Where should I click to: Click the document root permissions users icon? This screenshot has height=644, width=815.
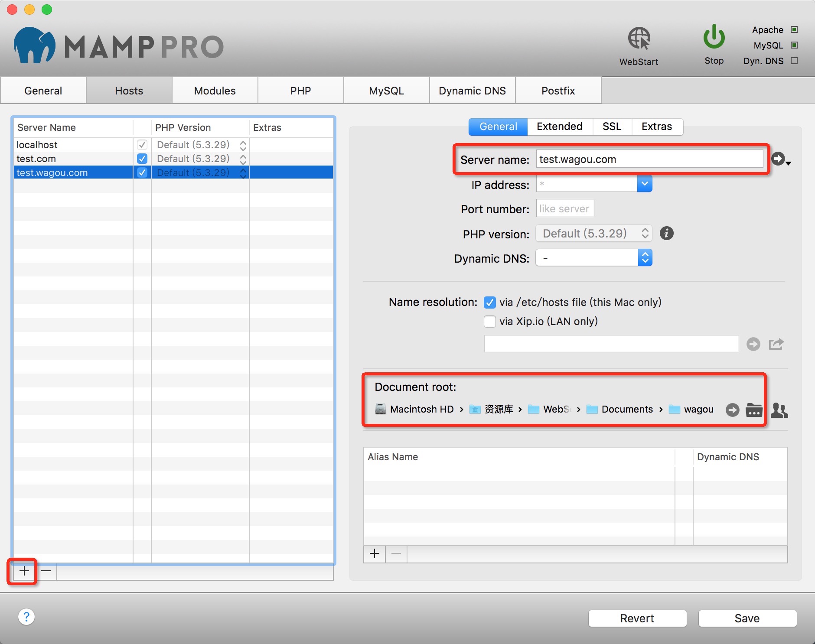[779, 410]
